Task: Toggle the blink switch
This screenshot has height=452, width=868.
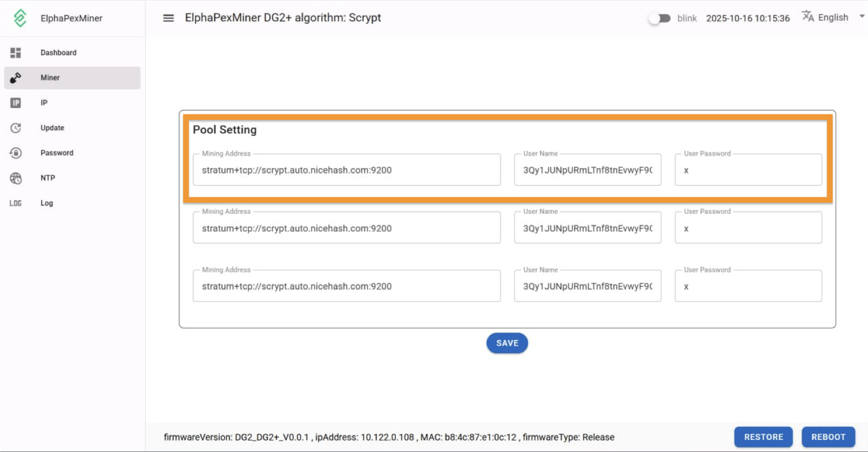Action: [x=659, y=18]
